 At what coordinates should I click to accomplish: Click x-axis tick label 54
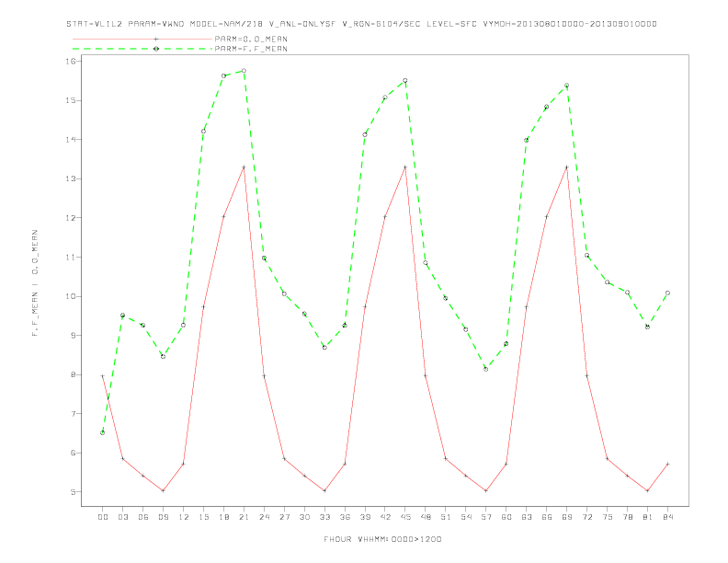[466, 517]
